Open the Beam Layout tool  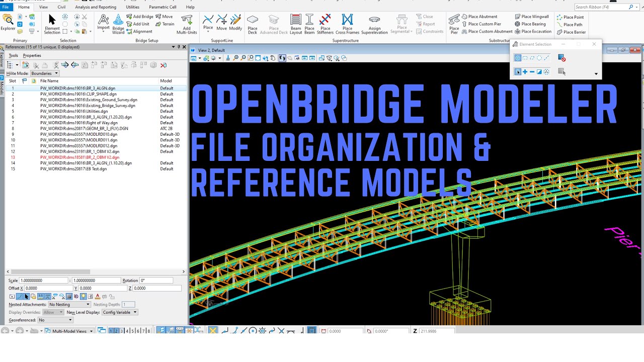(296, 24)
